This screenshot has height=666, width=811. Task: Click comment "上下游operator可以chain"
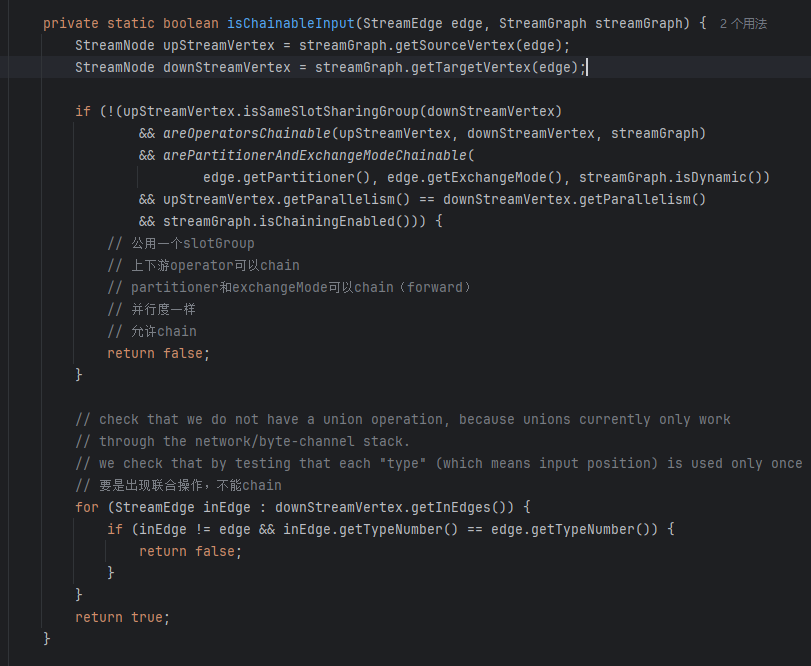click(203, 265)
